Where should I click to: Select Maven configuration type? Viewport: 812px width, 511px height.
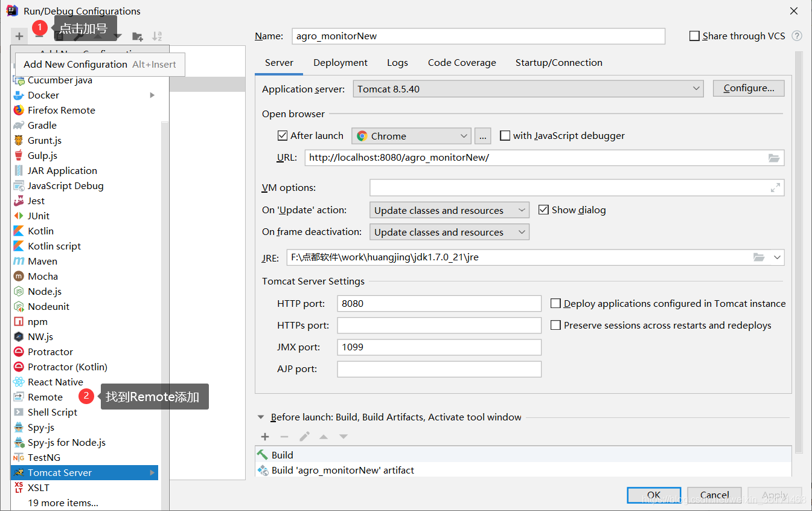84,261
